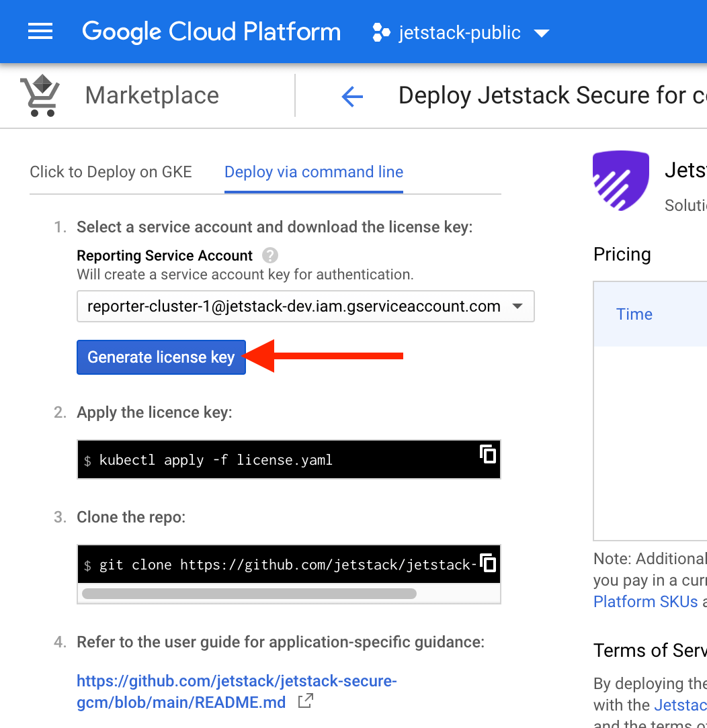
Task: Copy the kubectl apply command
Action: [488, 454]
